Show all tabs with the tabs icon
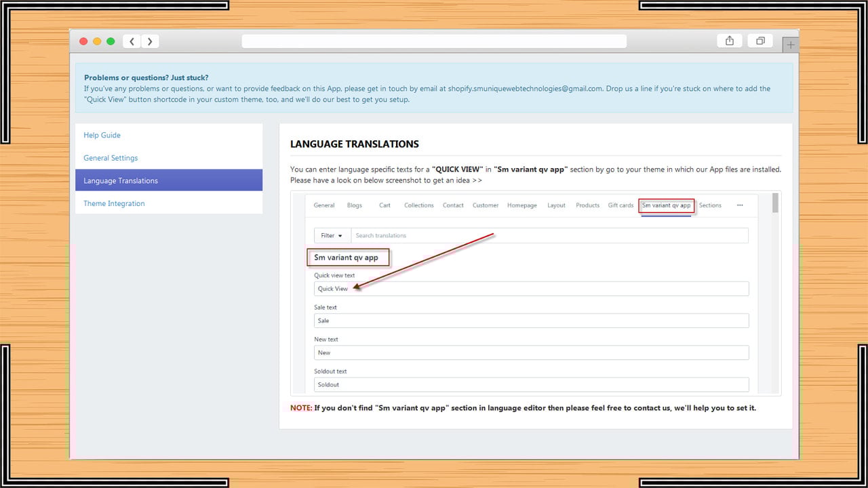Screen dimensions: 868x488 click(x=760, y=41)
